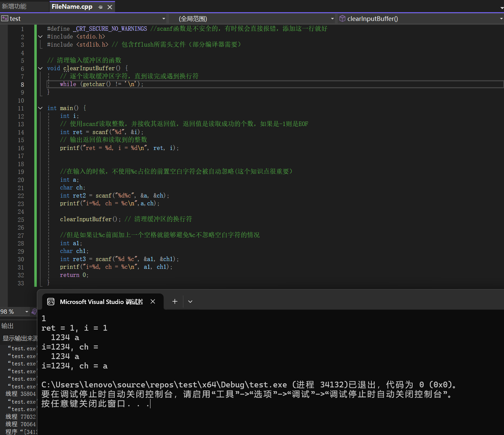Open the (全局范围) scope dropdown

(x=332, y=19)
